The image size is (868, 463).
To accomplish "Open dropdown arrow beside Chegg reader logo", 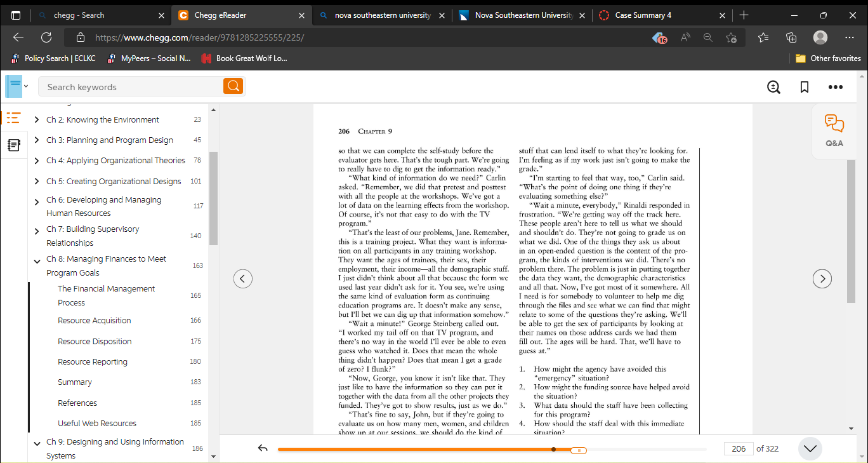I will [26, 86].
